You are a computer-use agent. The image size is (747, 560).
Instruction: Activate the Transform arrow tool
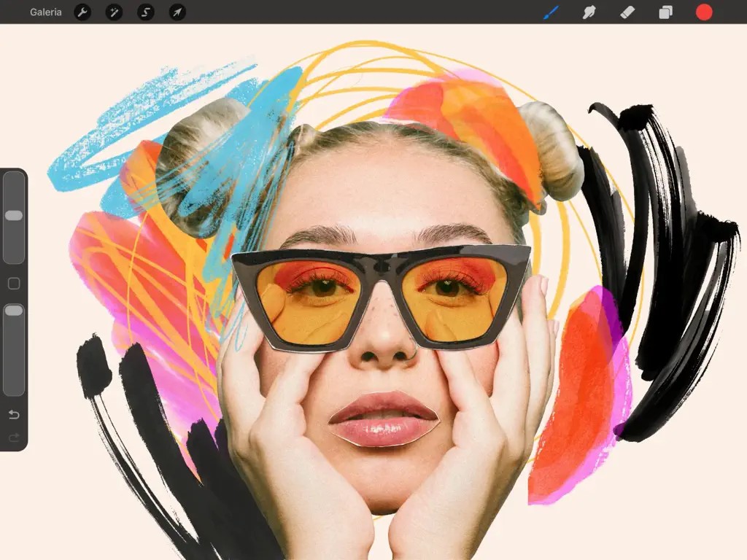(x=177, y=12)
